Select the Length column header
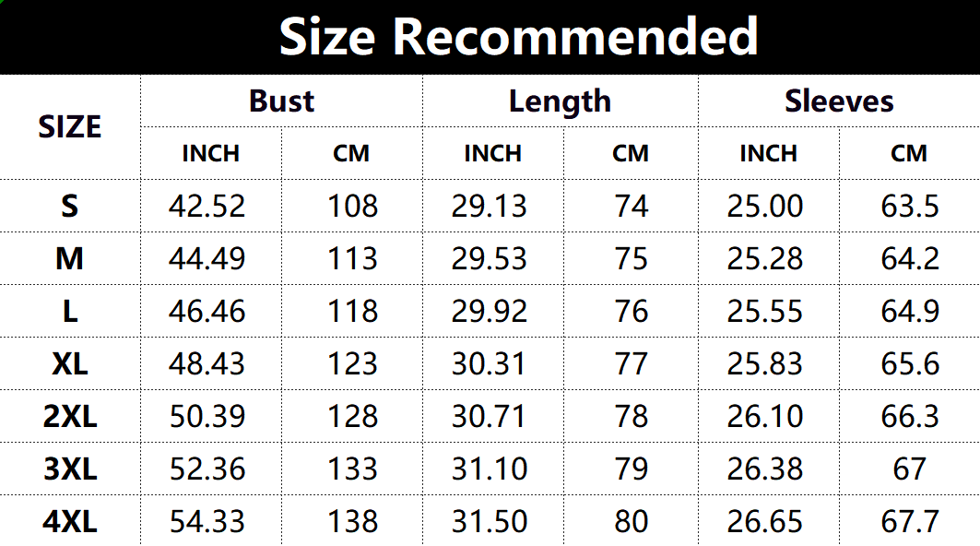The height and width of the screenshot is (546, 980). (x=560, y=101)
